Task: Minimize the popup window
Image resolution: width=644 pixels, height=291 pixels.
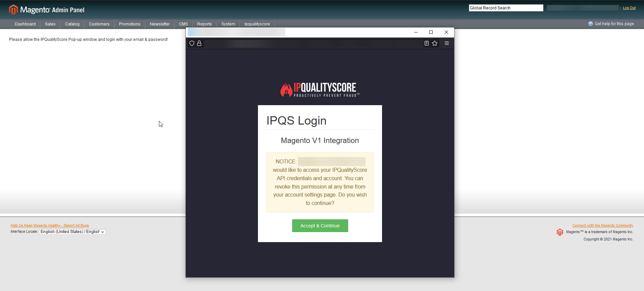Action: tap(416, 32)
